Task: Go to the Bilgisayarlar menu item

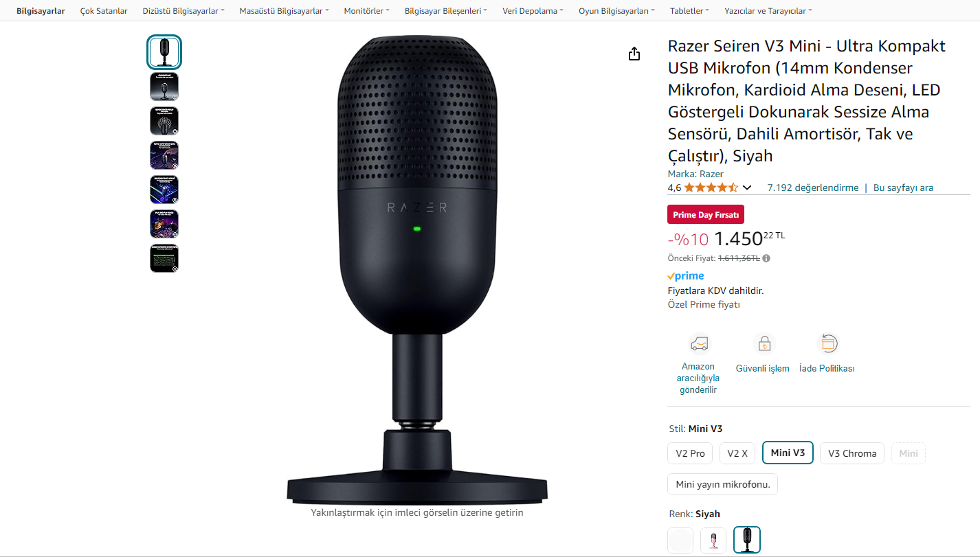Action: coord(41,11)
